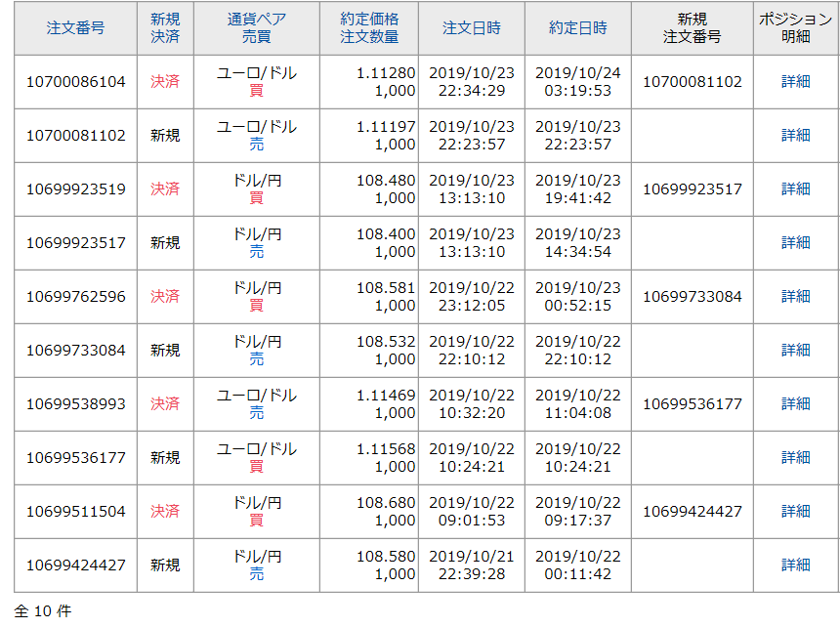Select order number 10699923517 in first column

[75, 243]
